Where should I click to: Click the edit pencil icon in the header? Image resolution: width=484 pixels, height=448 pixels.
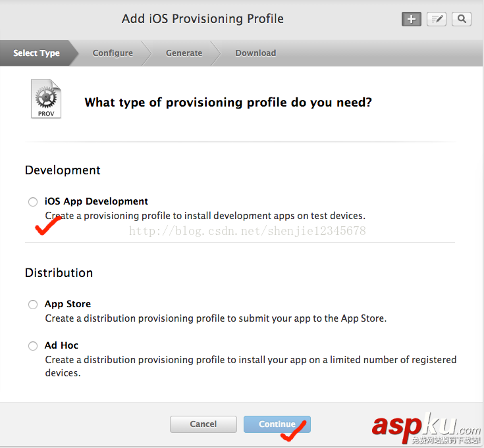point(437,19)
